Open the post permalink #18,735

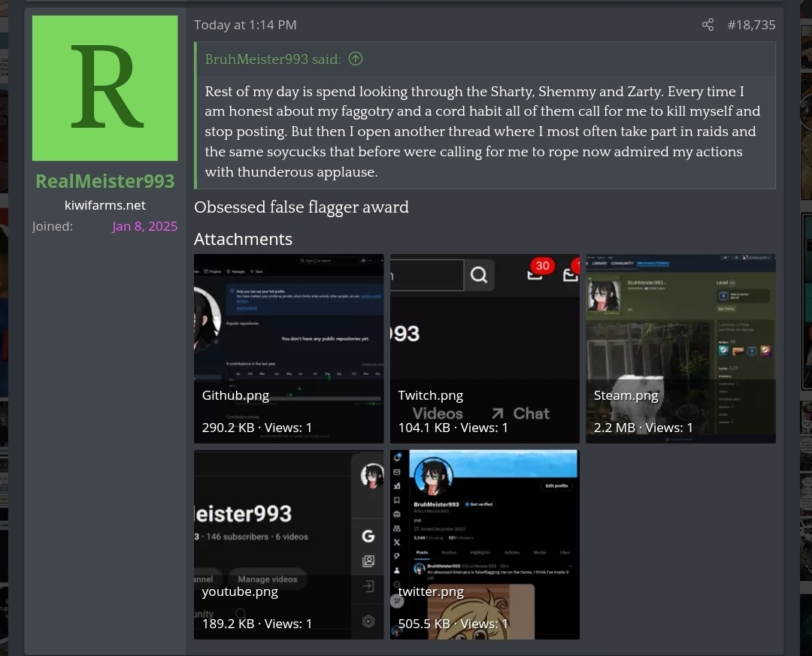[751, 25]
